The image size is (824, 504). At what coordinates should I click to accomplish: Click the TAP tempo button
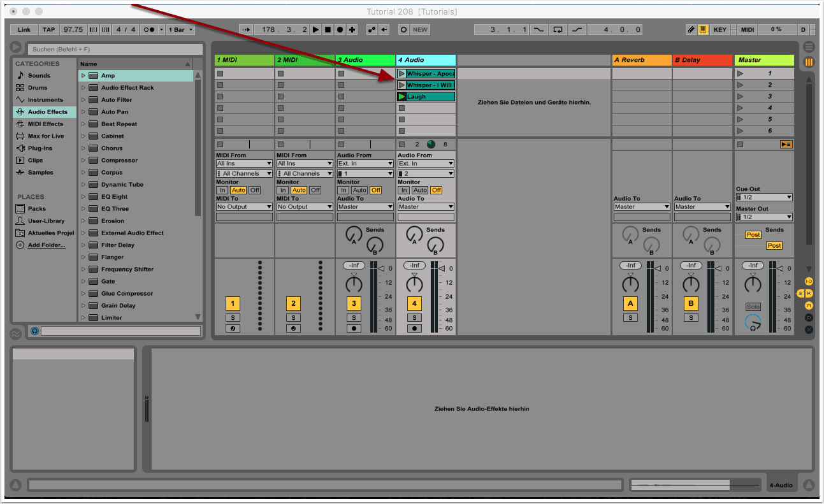[x=48, y=29]
